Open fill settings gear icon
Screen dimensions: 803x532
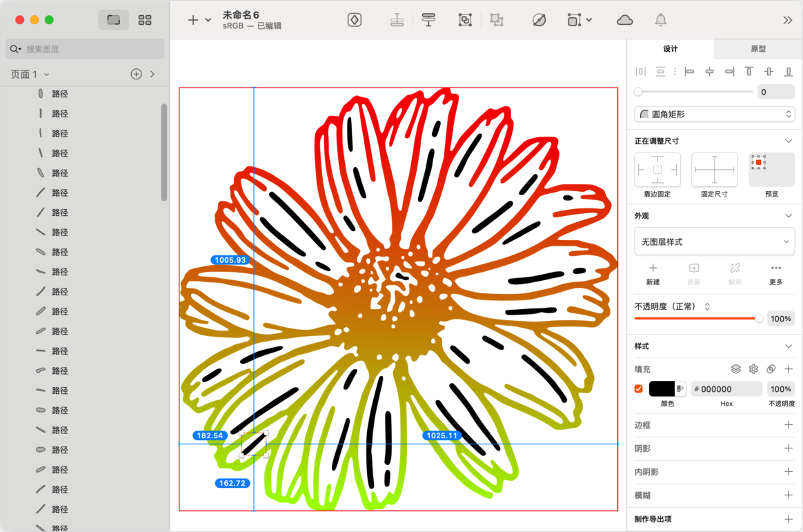coord(753,368)
